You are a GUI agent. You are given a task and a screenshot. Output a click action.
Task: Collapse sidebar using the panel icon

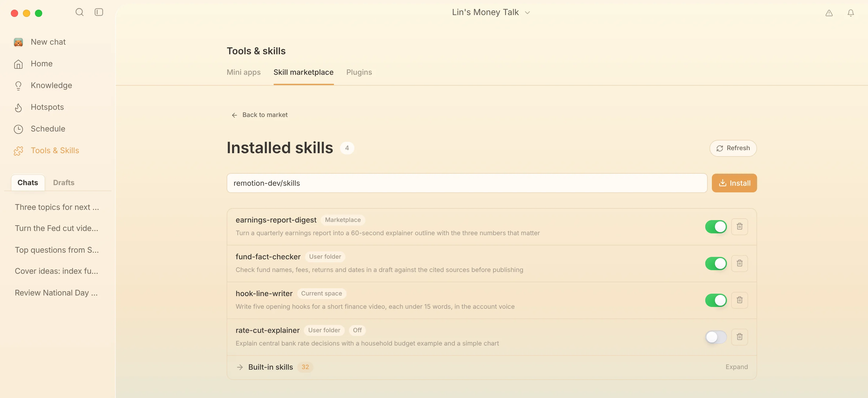point(99,12)
